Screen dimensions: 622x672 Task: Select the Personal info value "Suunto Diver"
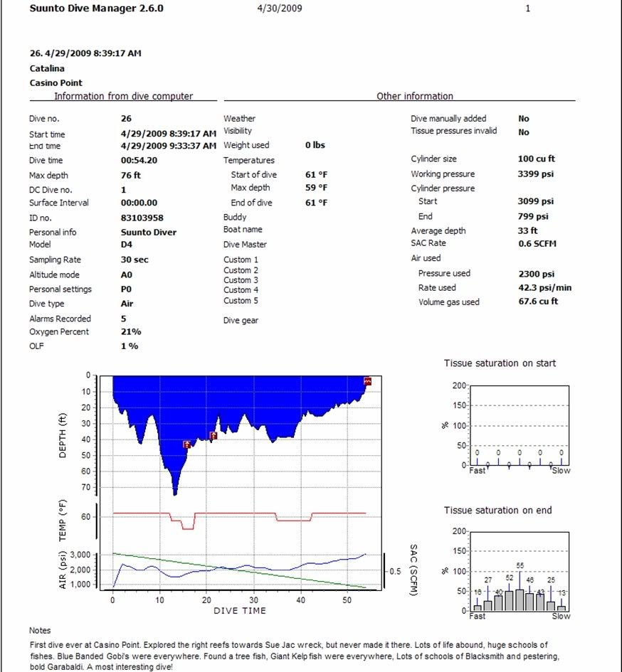(x=149, y=233)
